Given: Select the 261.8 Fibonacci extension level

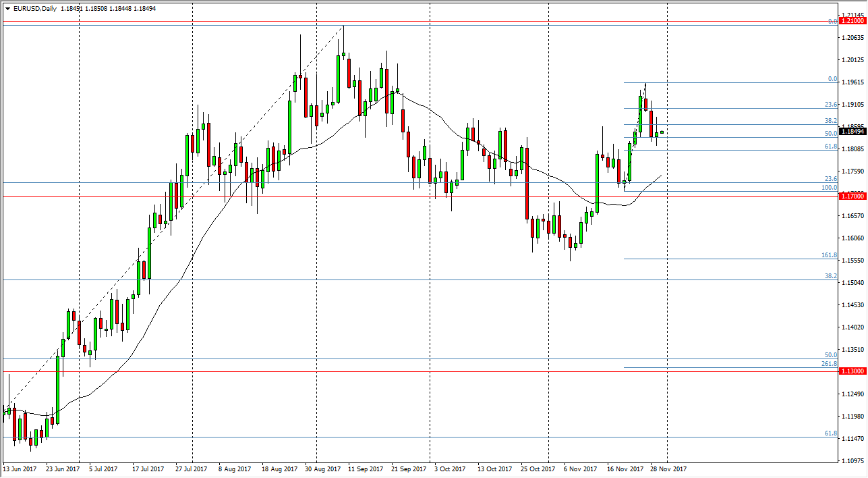Looking at the screenshot, I should (828, 363).
